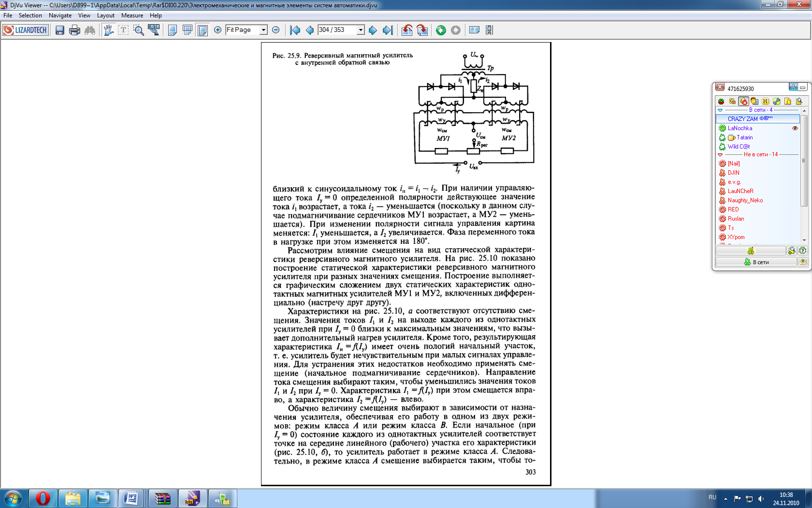Click the eye privacy status button in messenger

tap(803, 262)
